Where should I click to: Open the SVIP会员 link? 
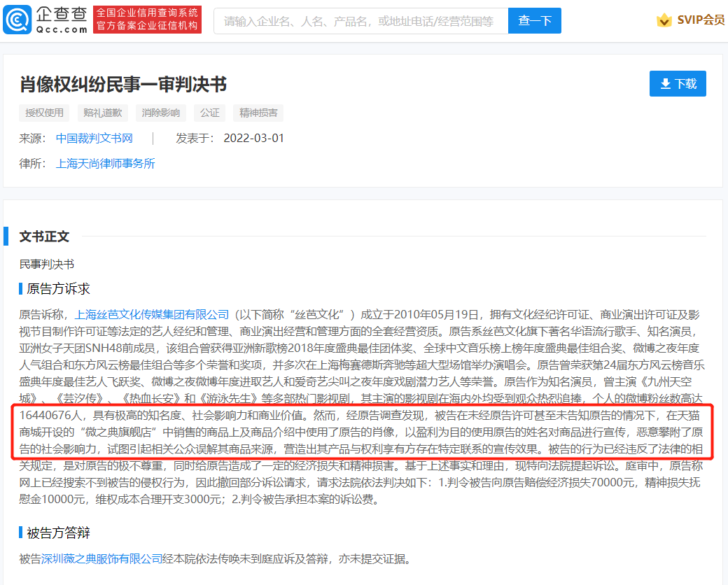click(x=701, y=20)
